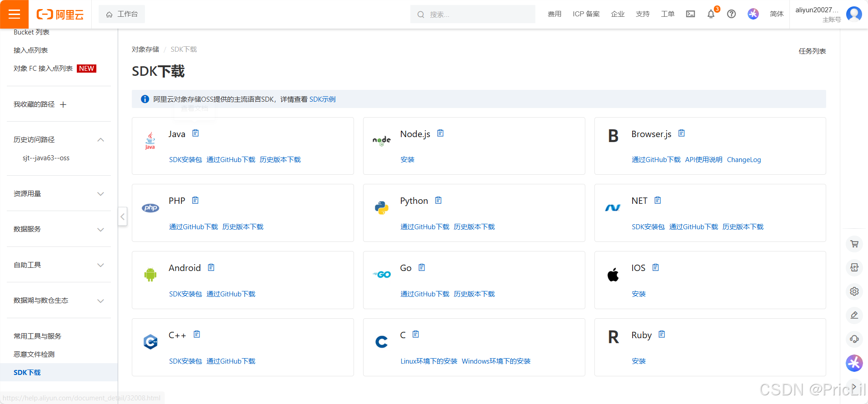Expand the 数据湖与数仓生态 section
The image size is (868, 404).
click(x=101, y=301)
